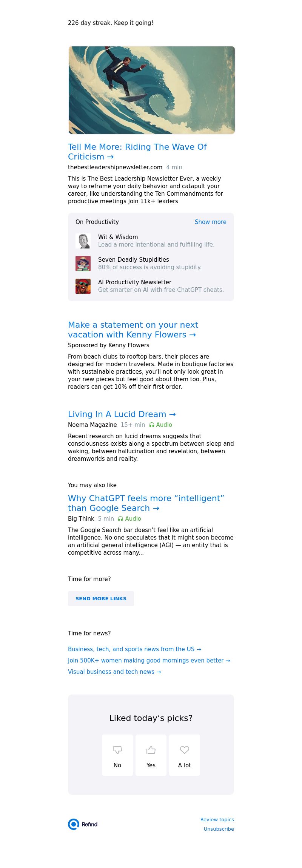Click headphones Audio icon for Lucid Dream
The height and width of the screenshot is (868, 302).
coord(152,425)
